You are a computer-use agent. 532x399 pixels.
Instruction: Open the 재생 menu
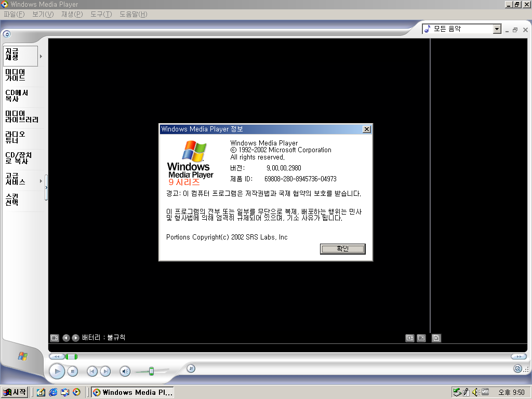[x=72, y=14]
